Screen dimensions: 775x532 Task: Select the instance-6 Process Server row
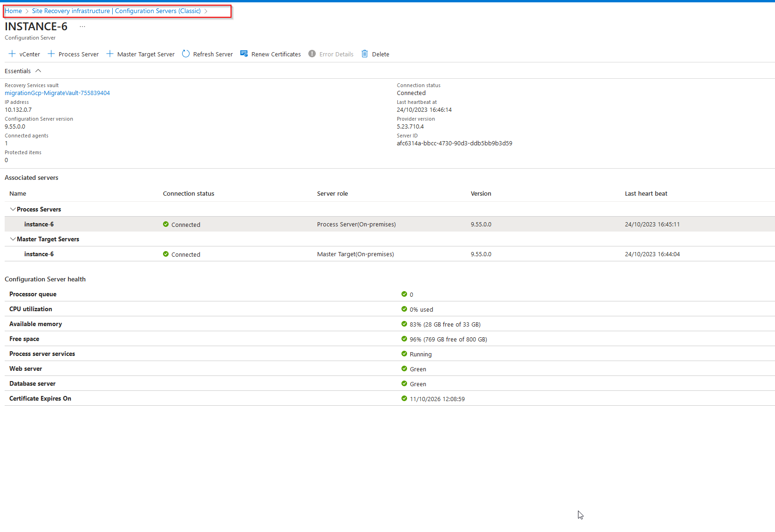[x=39, y=224]
